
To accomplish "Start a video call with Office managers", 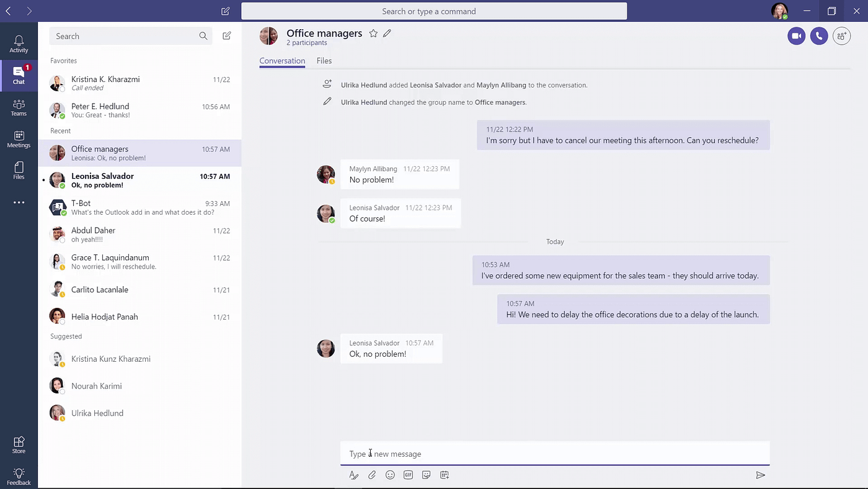I will tap(796, 35).
